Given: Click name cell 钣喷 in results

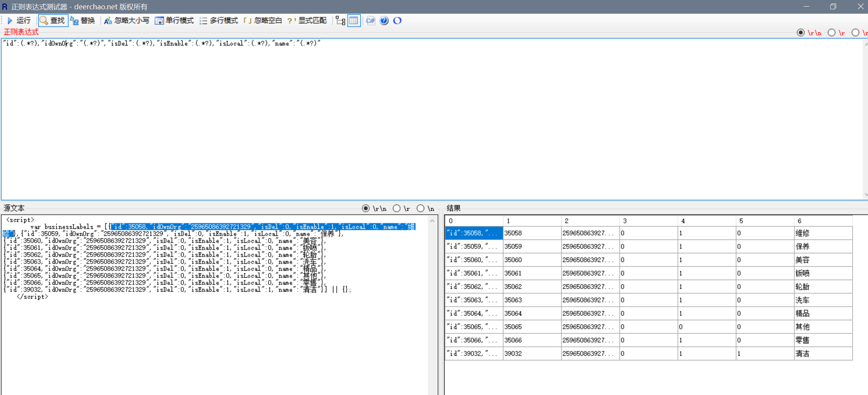Looking at the screenshot, I should 823,273.
